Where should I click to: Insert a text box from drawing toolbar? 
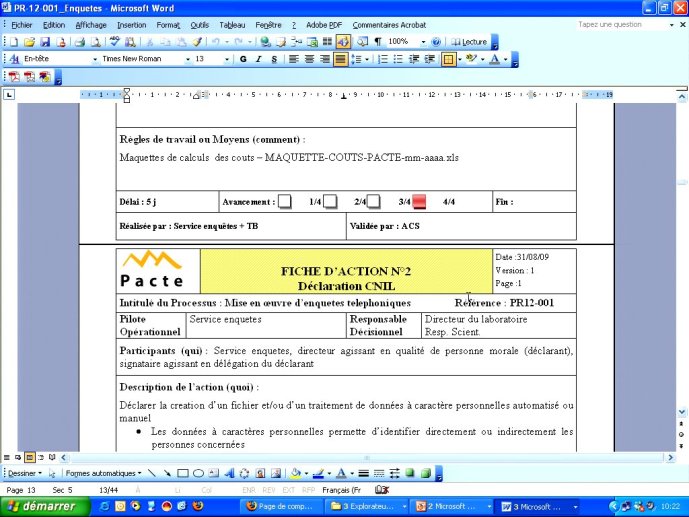point(214,473)
